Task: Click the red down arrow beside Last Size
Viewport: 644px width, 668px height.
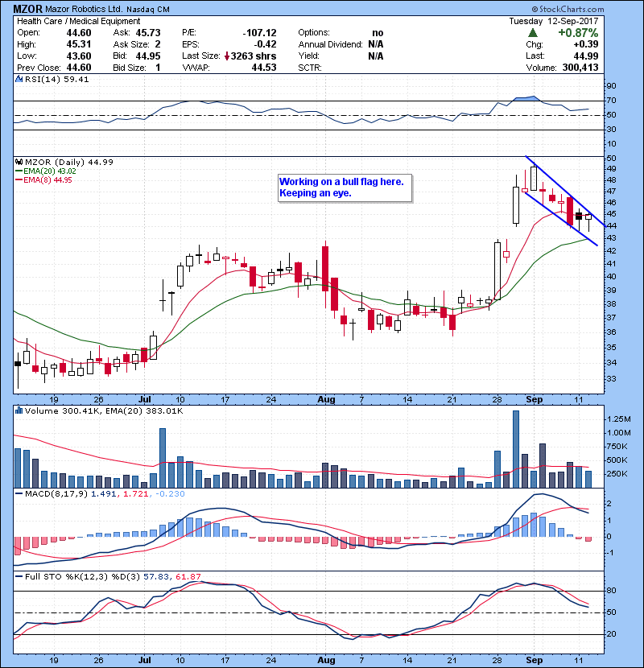Action: click(x=227, y=56)
